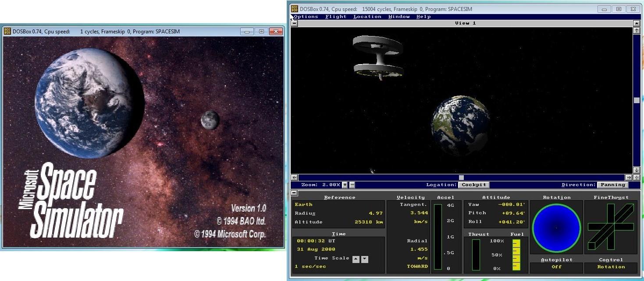Click the Roll value +041.20°
Screen dimensions: 644x281
click(x=512, y=222)
